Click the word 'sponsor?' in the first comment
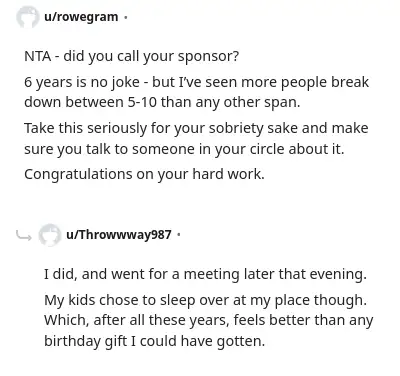Screen dimensions: 400x376 click(x=208, y=56)
